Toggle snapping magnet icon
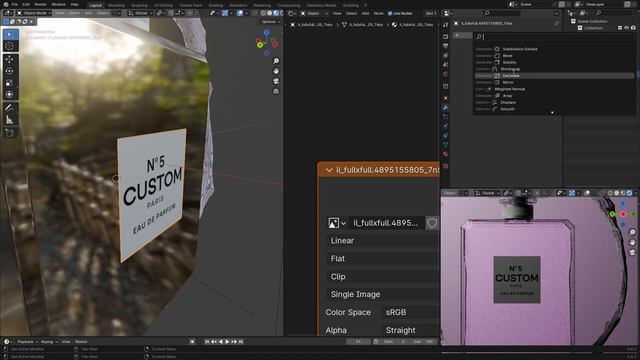The width and height of the screenshot is (640, 360). click(x=171, y=13)
